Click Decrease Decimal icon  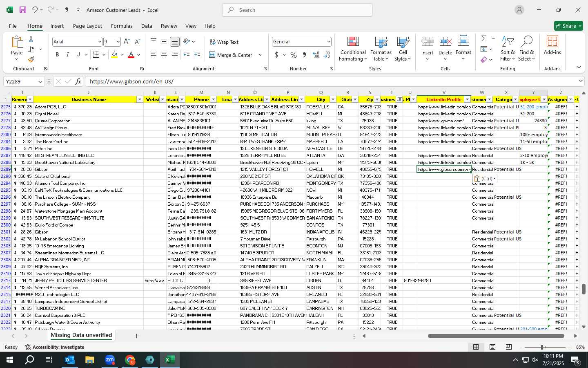coord(327,55)
